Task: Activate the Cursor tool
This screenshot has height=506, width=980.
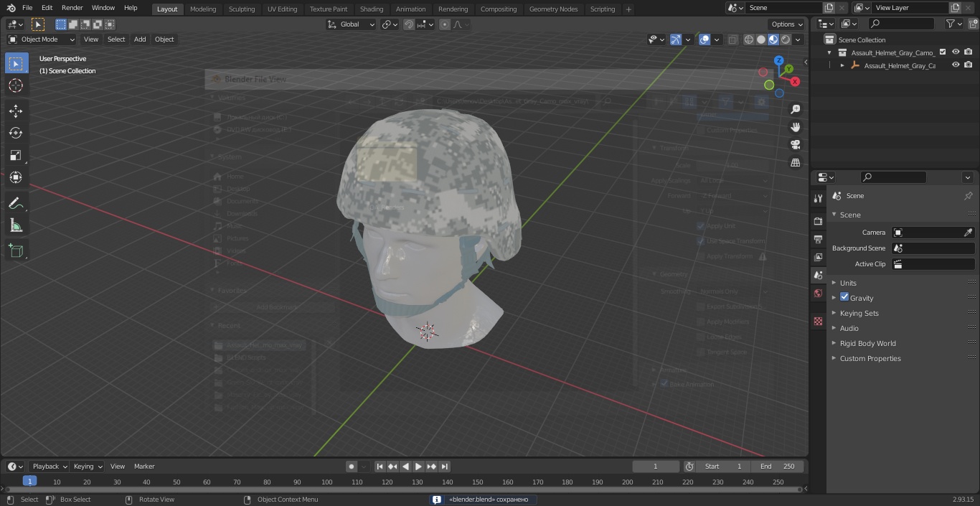Action: (16, 85)
